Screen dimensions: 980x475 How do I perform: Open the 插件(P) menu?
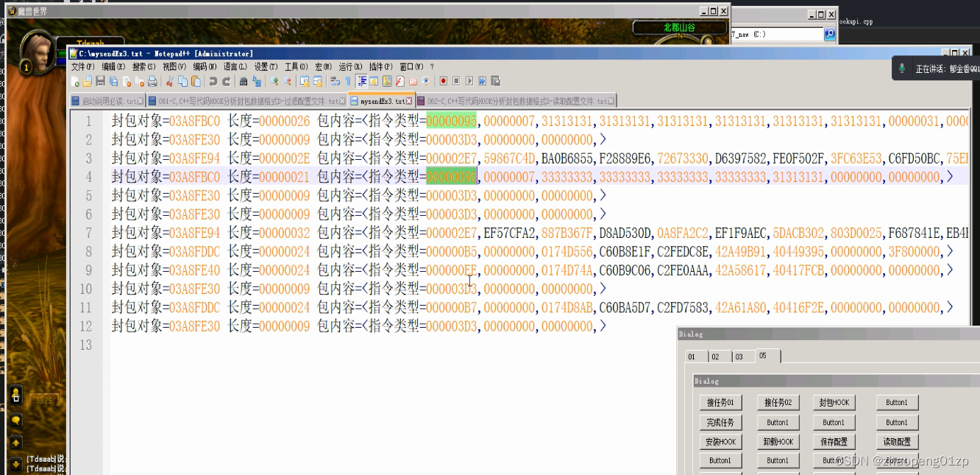click(380, 66)
